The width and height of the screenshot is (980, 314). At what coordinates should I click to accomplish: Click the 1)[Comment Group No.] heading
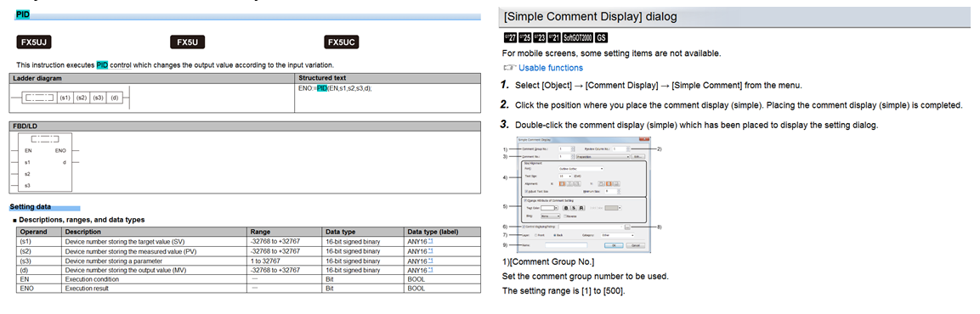click(x=548, y=261)
